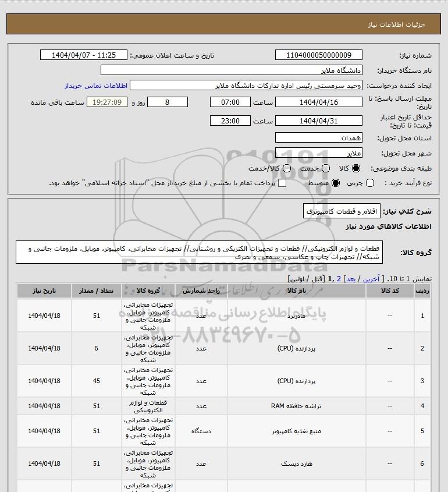Click the remaining time 19:27:09
This screenshot has height=492, width=448.
pyautogui.click(x=107, y=102)
